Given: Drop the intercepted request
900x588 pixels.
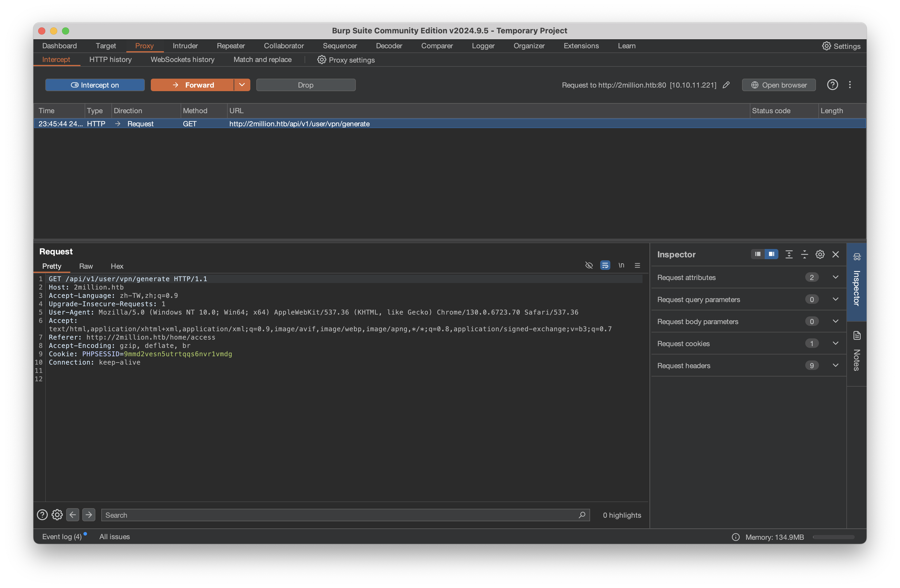Looking at the screenshot, I should click(305, 85).
